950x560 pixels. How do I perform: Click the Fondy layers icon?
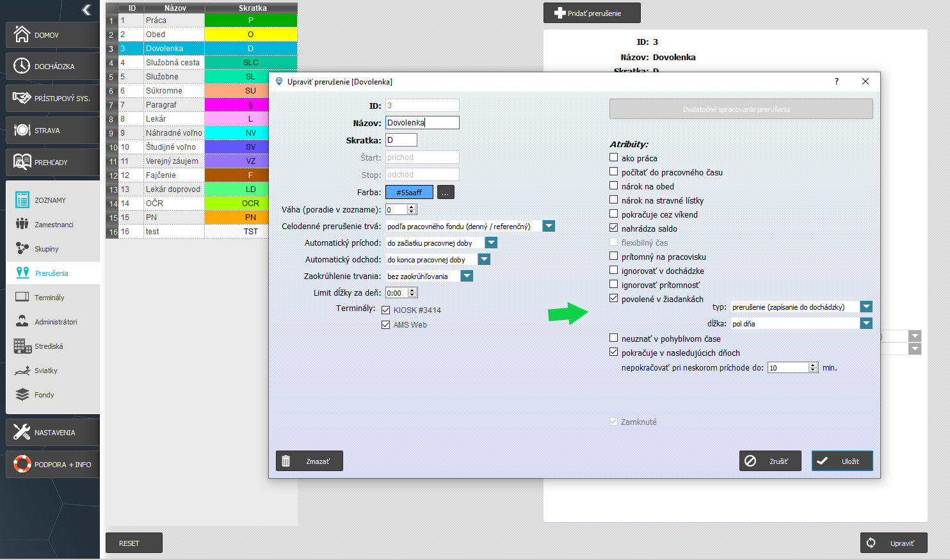[22, 394]
